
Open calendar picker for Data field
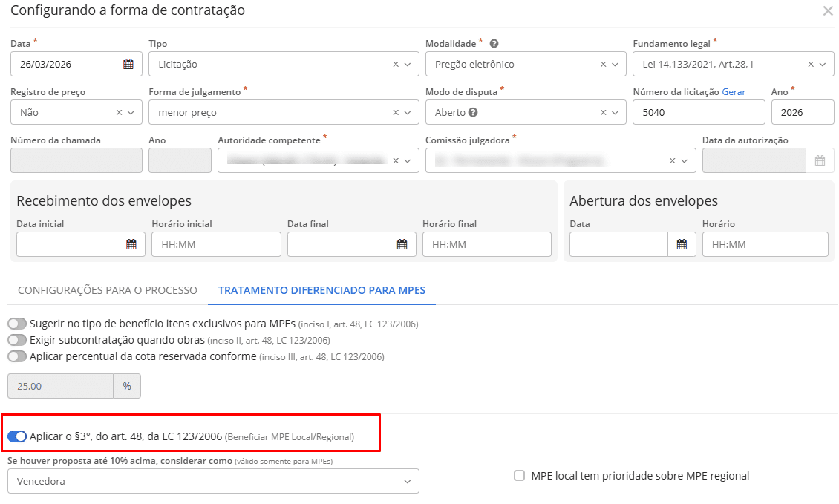click(128, 64)
